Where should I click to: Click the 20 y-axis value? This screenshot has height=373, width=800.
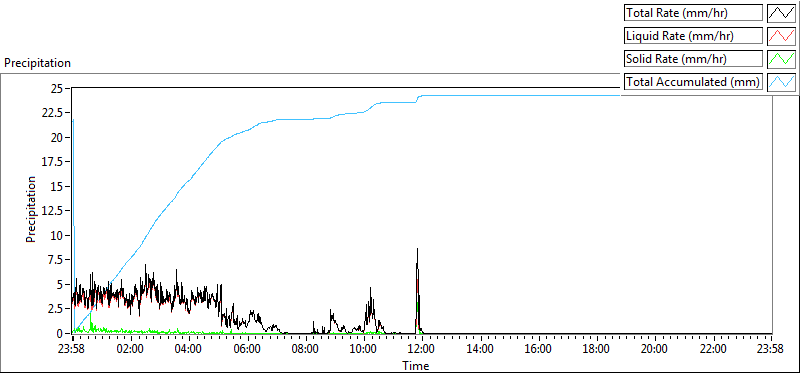coord(57,137)
